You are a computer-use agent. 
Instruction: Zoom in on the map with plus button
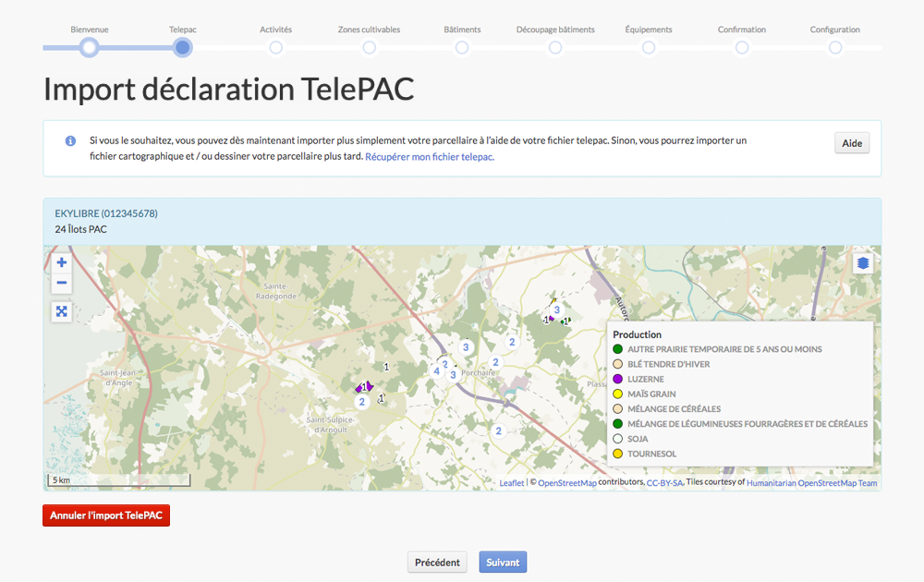(61, 262)
